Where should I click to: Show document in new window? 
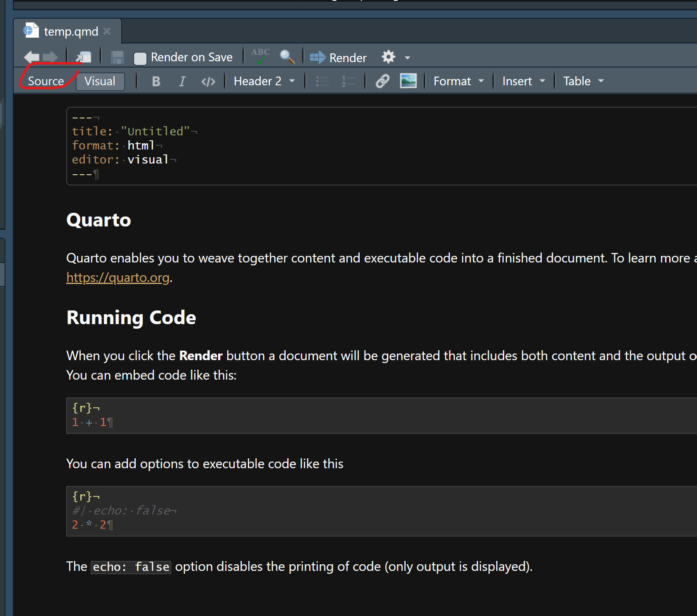pos(84,57)
